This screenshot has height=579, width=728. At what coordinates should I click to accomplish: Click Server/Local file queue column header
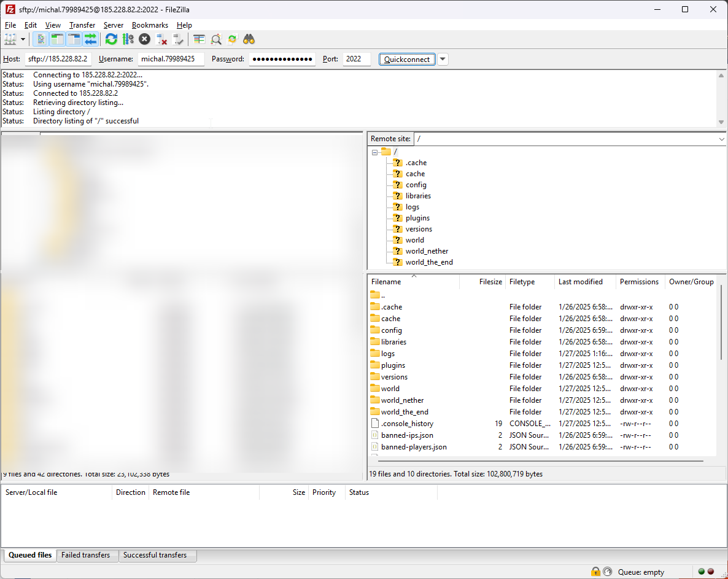(56, 492)
